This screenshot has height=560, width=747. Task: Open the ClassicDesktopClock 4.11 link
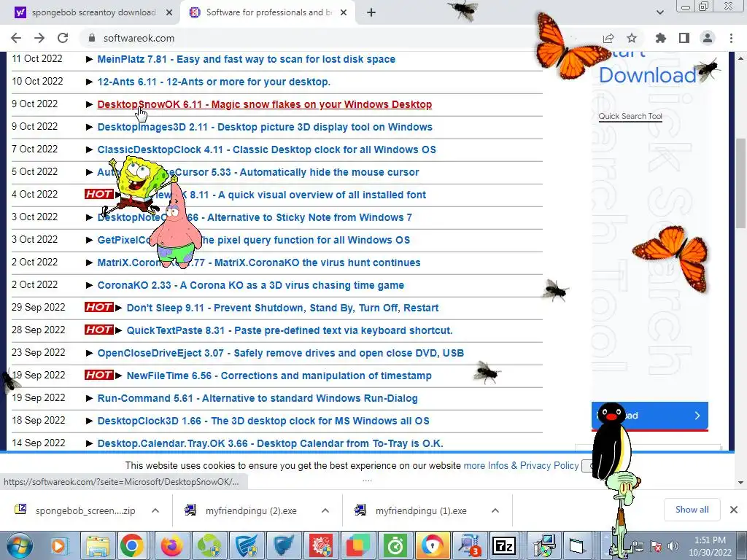tap(267, 150)
